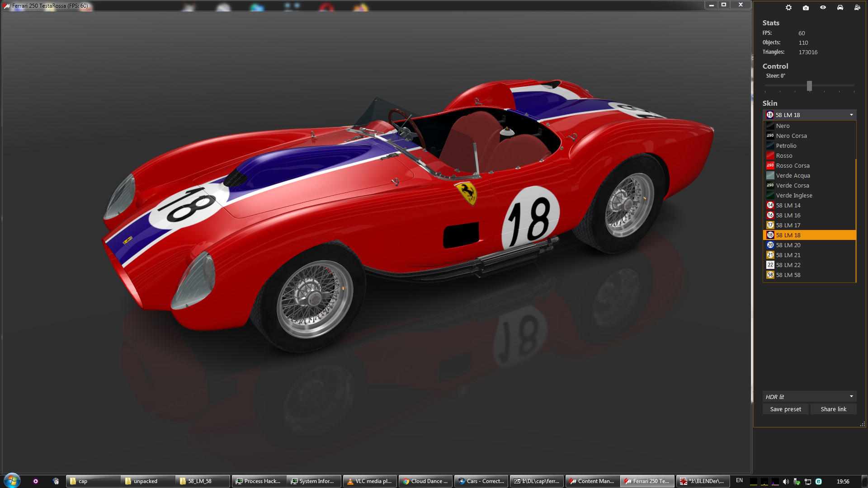Select the Nero Corsa skin
Screen dimensions: 868x488
[x=809, y=136]
